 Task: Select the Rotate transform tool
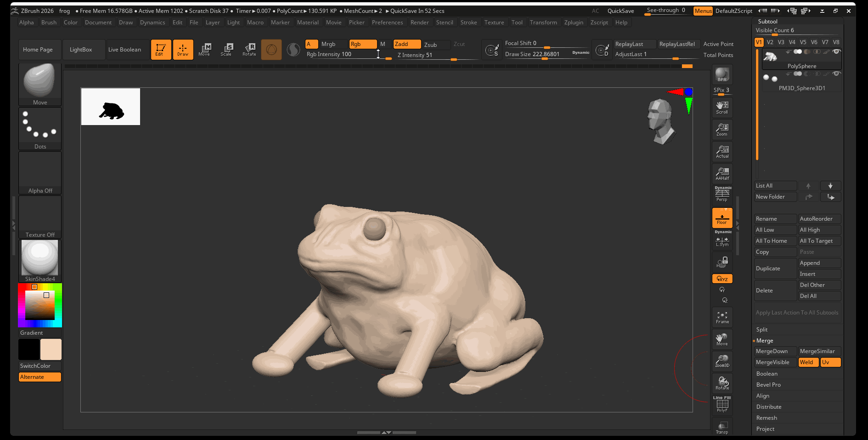click(249, 49)
